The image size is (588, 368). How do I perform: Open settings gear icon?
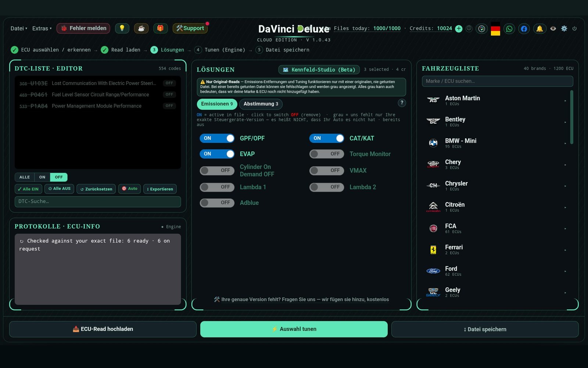564,28
